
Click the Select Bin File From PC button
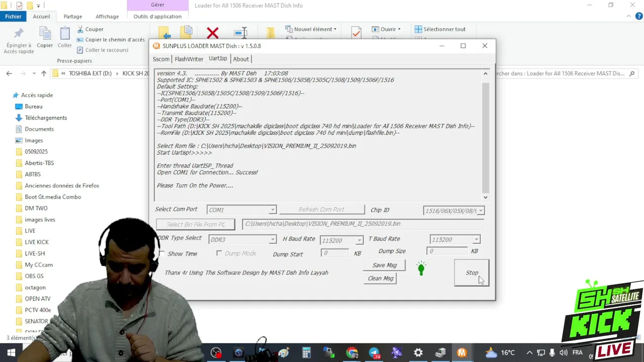pos(196,224)
